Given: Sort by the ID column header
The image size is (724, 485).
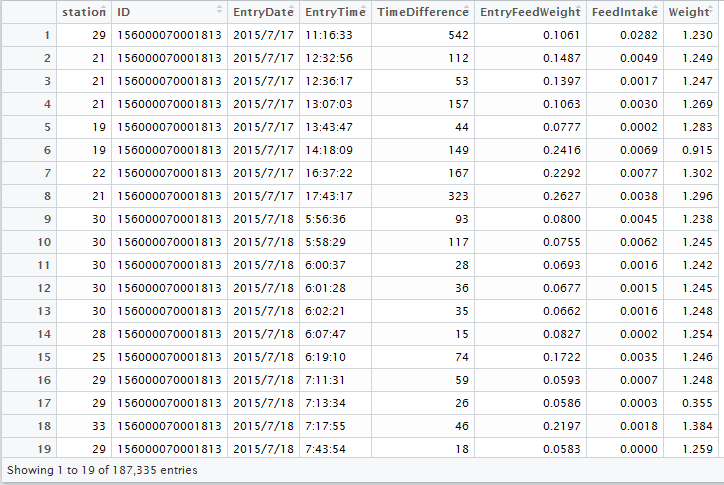Looking at the screenshot, I should point(169,12).
